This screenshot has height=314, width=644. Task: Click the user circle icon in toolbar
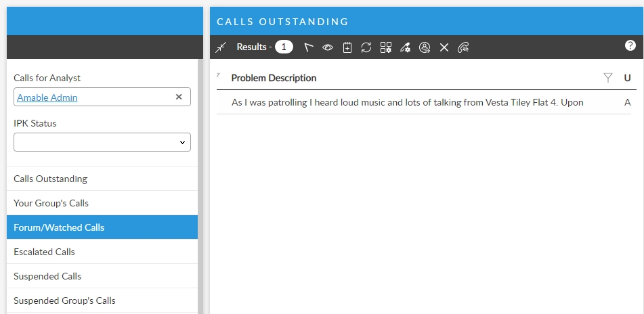point(425,47)
